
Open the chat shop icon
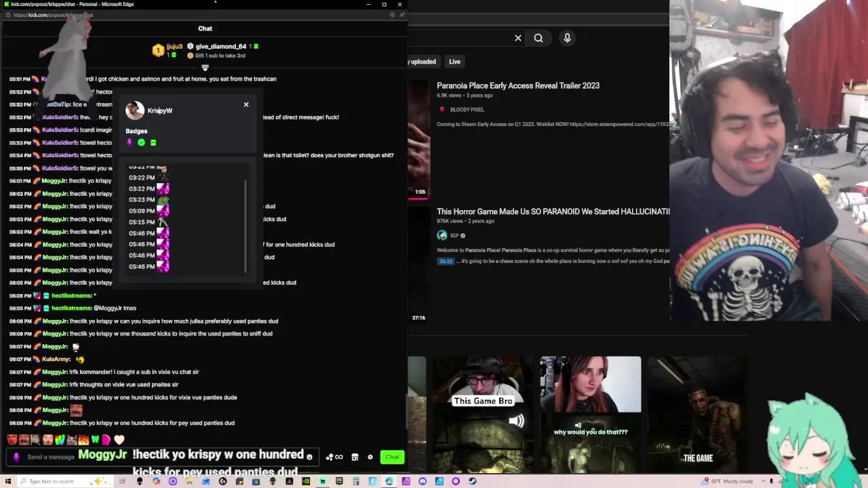[x=355, y=457]
